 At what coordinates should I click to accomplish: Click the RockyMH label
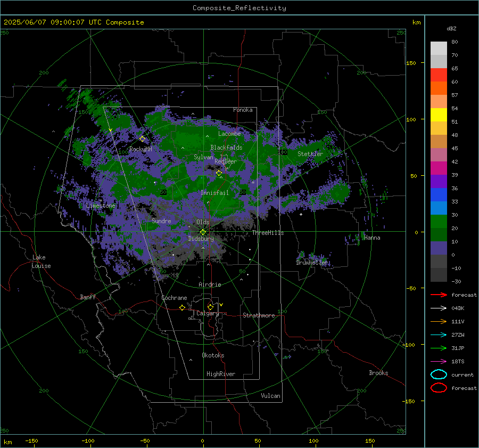[x=141, y=149]
